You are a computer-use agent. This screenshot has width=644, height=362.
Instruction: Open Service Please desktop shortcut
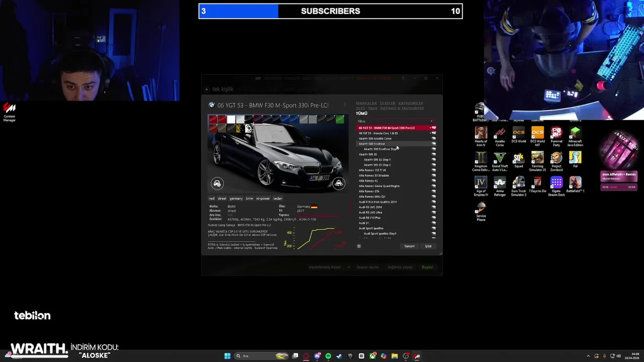click(x=481, y=212)
